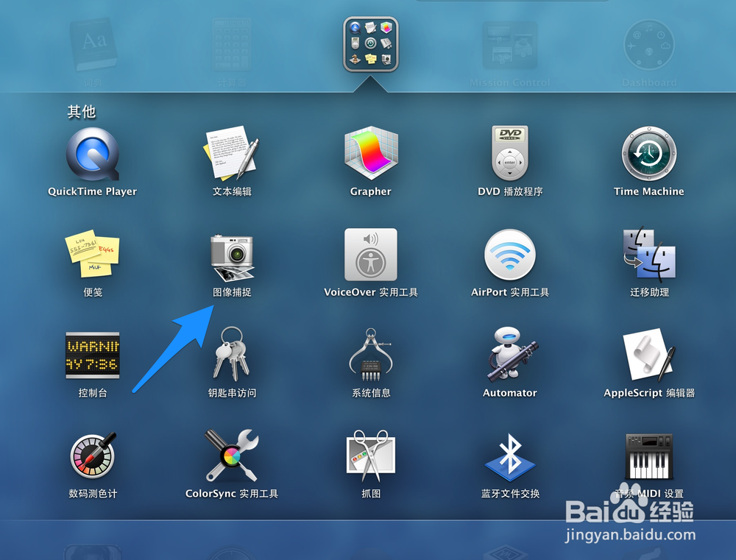Image resolution: width=736 pixels, height=560 pixels.
Task: Click the dimmed Dashboard icon
Action: click(649, 46)
